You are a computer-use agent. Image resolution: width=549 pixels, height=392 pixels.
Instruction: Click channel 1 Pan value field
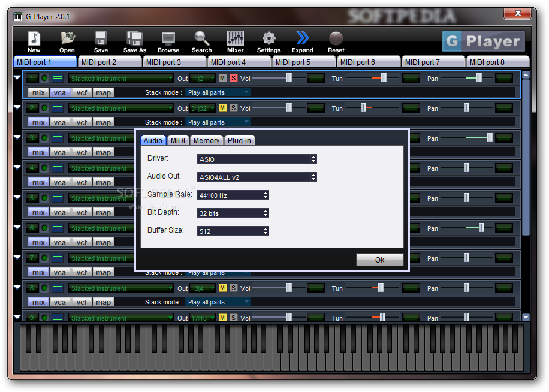coord(504,78)
